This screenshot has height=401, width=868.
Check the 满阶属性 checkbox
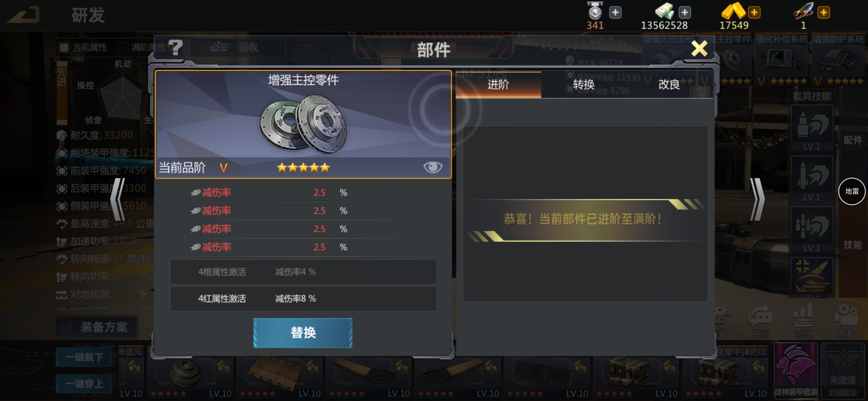pos(122,47)
